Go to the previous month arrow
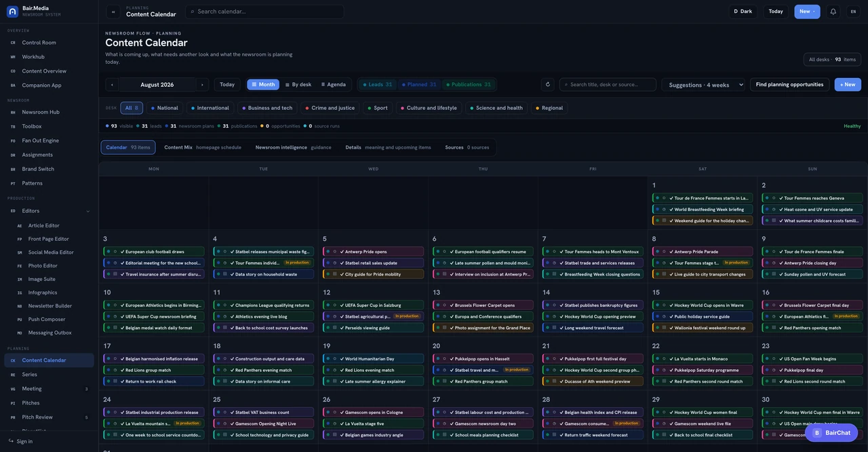Viewport: 868px width, 452px height. coord(112,85)
